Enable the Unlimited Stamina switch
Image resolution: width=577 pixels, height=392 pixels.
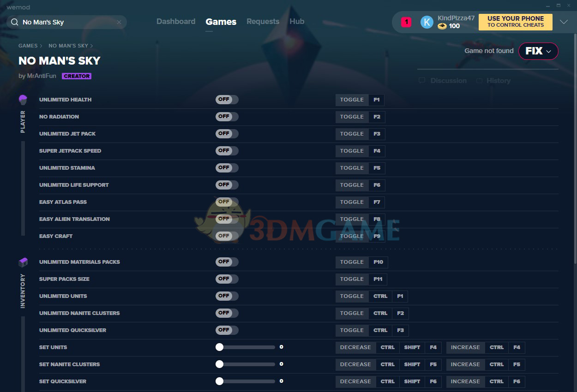pyautogui.click(x=227, y=168)
